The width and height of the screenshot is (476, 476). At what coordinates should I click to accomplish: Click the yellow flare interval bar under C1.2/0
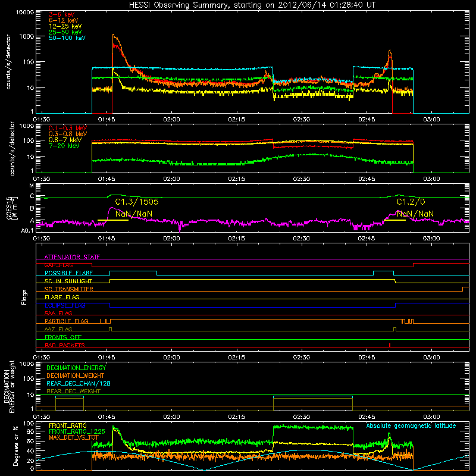point(394,220)
